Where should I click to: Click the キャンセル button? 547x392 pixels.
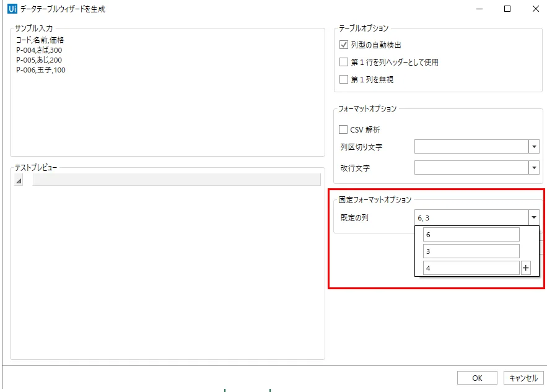click(x=523, y=378)
